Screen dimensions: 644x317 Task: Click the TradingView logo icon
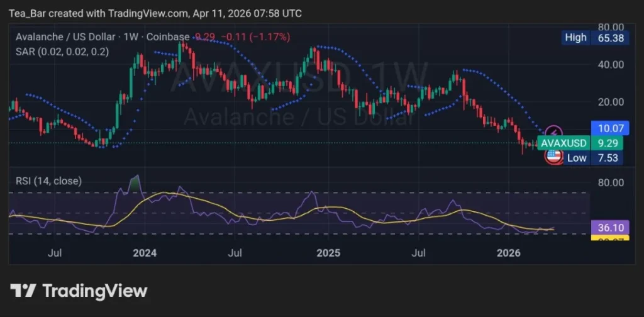(x=23, y=291)
